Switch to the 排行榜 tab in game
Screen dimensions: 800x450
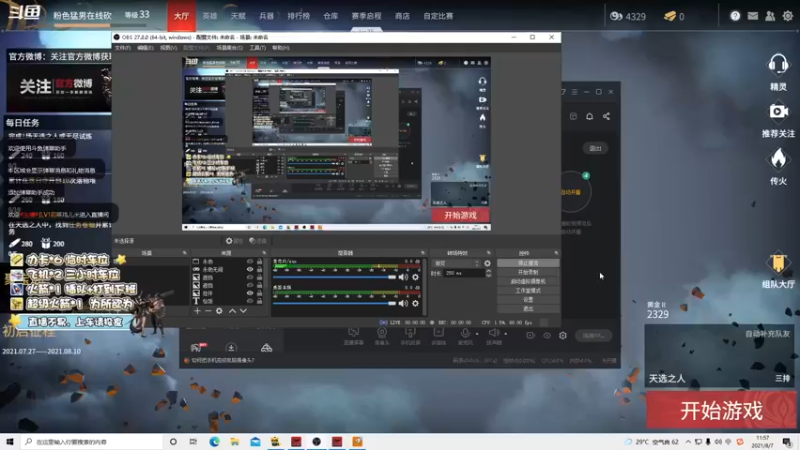(298, 16)
